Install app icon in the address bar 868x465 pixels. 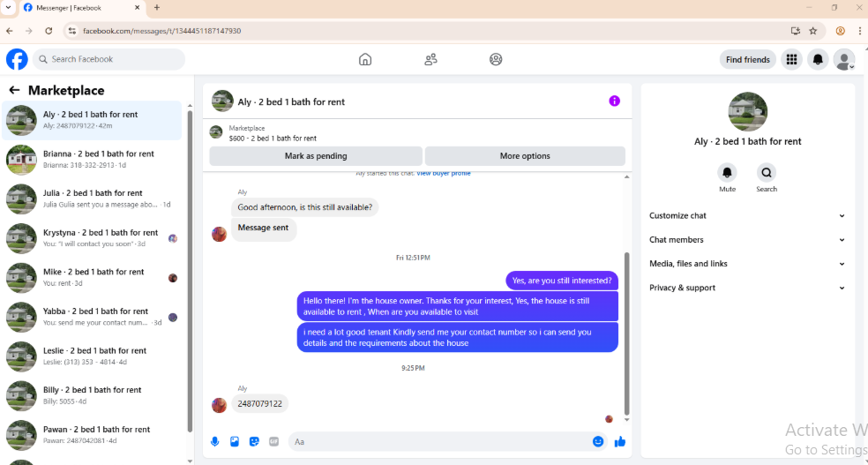[796, 31]
